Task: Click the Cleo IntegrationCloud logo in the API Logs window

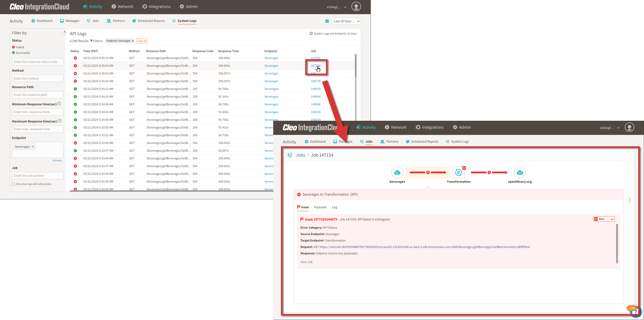Action: pyautogui.click(x=39, y=6)
